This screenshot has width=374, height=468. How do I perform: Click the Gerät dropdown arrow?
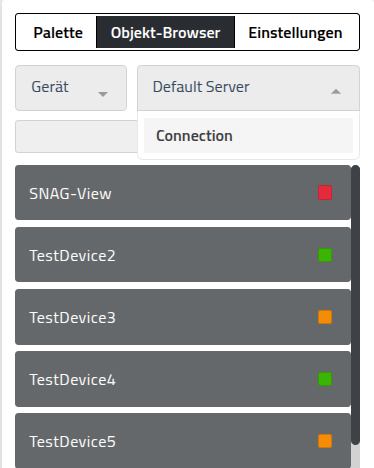pyautogui.click(x=103, y=94)
